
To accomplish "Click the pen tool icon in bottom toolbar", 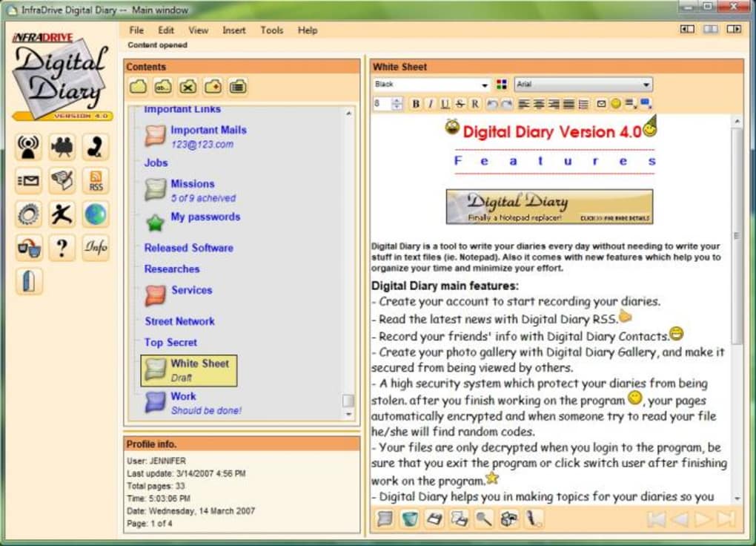I will pyautogui.click(x=534, y=519).
